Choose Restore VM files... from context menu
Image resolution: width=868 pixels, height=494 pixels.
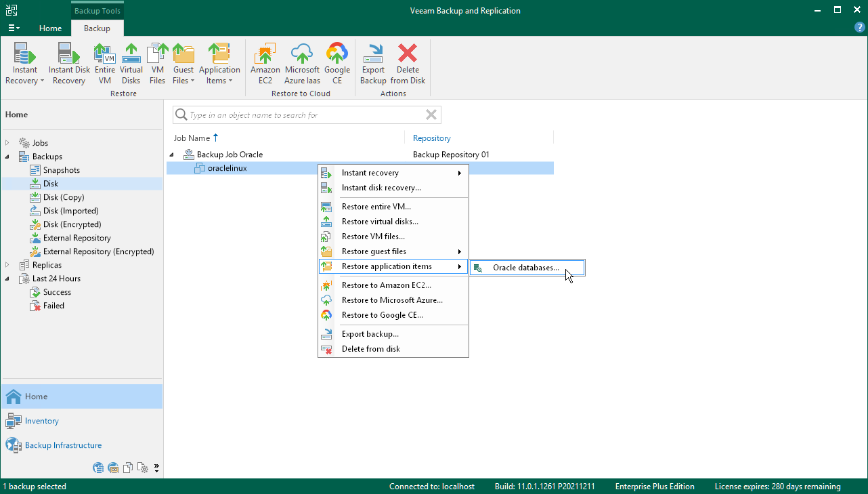click(x=393, y=236)
